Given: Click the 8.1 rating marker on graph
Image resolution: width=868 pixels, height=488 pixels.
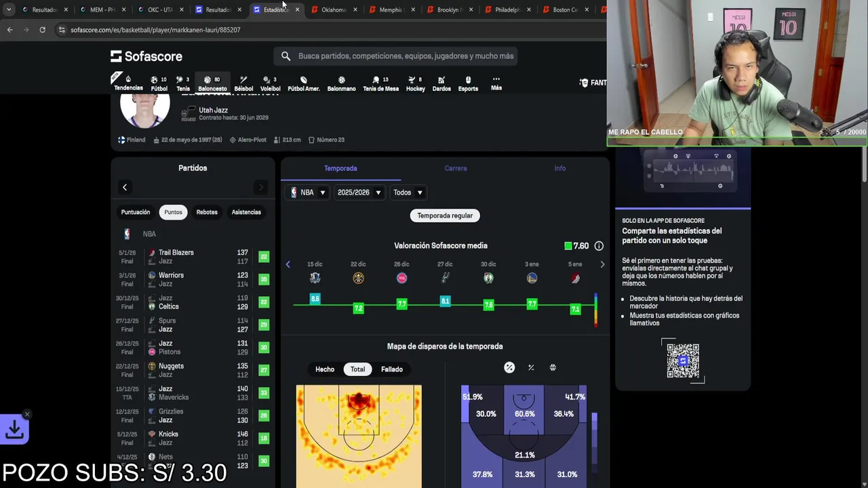Looking at the screenshot, I should coord(445,301).
